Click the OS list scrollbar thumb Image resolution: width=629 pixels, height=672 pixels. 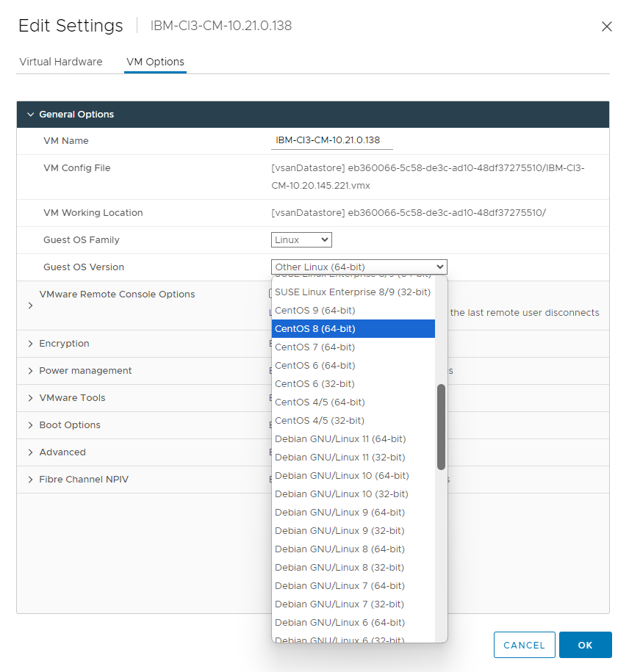point(441,426)
